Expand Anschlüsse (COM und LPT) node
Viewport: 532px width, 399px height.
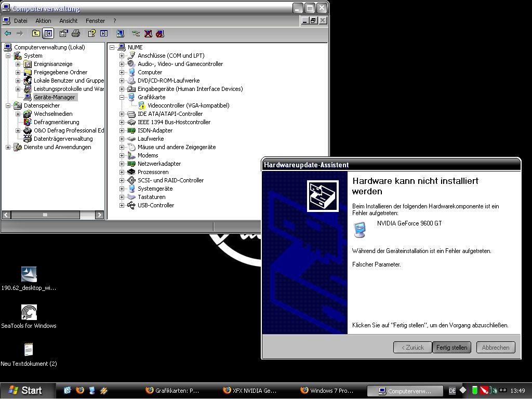click(x=122, y=56)
